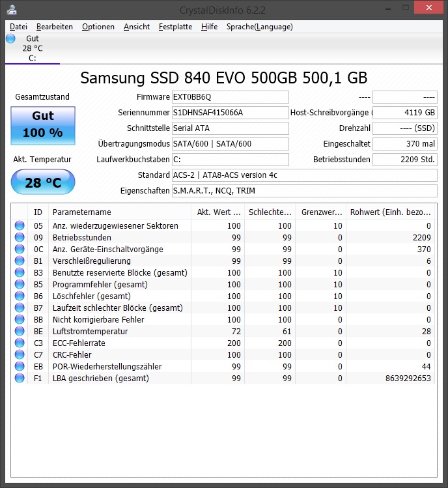This screenshot has width=448, height=488.
Task: Click the Gut 100 % health status button
Action: pos(43,126)
